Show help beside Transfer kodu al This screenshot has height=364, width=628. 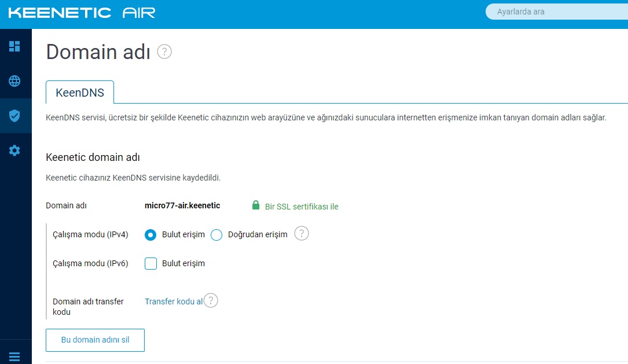[211, 300]
